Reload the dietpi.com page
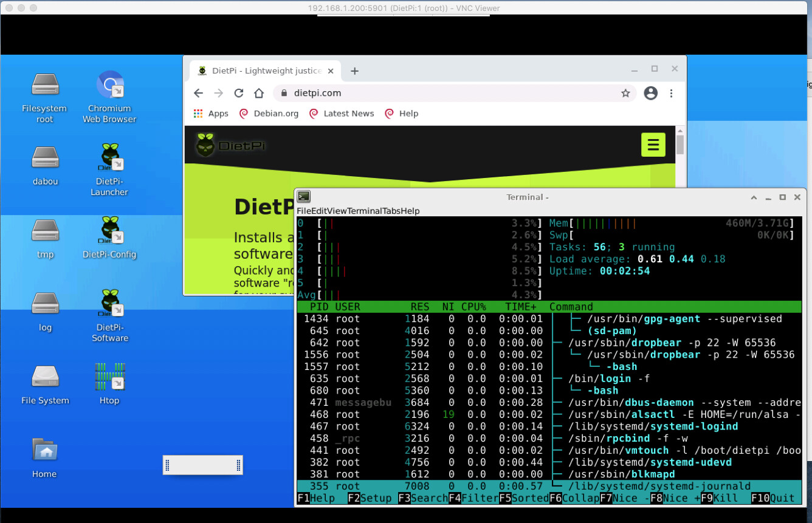The width and height of the screenshot is (812, 523). [x=239, y=93]
